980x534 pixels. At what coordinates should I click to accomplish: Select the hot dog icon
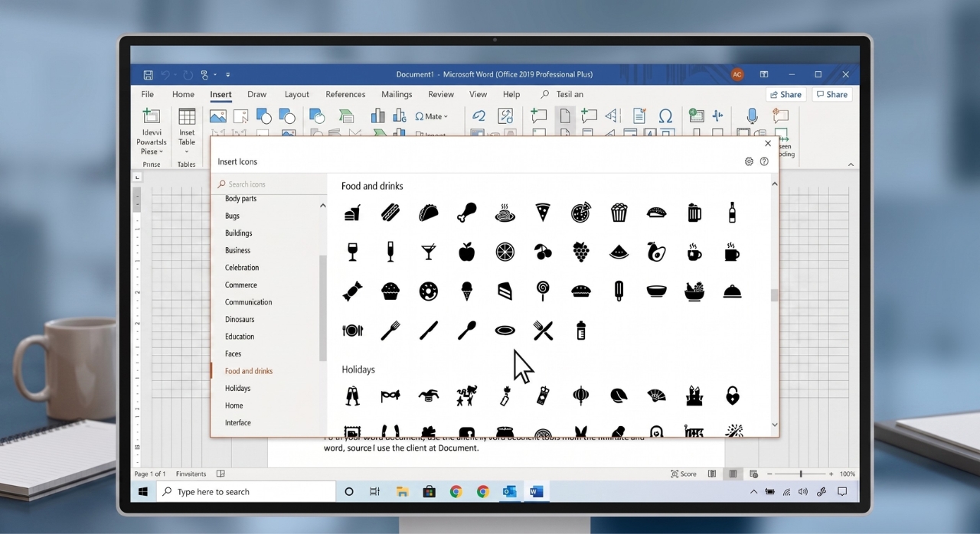[390, 213]
